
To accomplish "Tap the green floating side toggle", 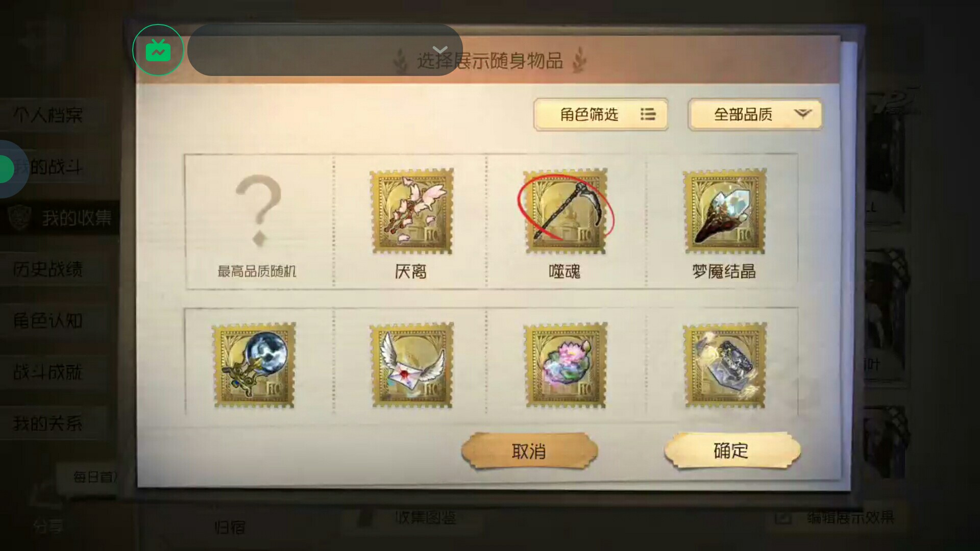I will (x=7, y=169).
